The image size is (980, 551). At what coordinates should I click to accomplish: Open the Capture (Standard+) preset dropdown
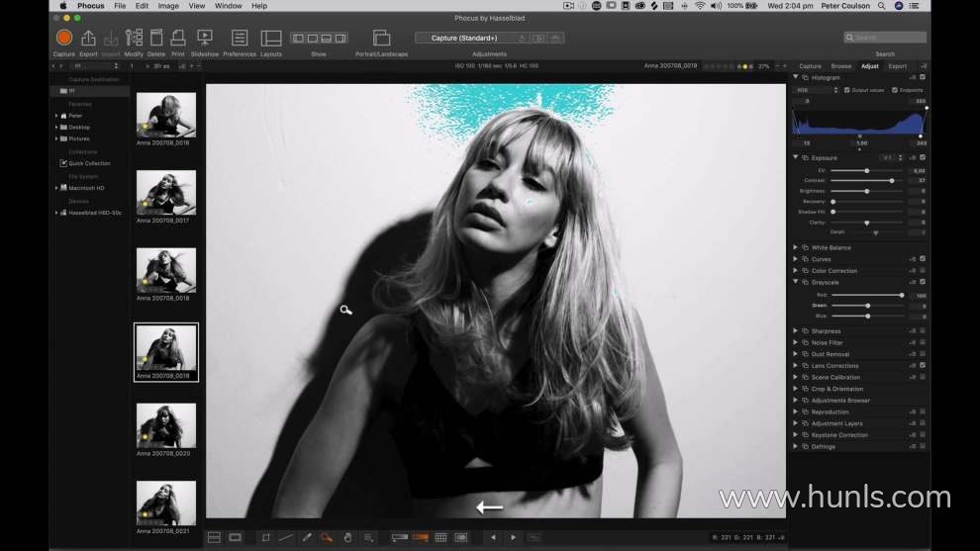click(x=465, y=38)
